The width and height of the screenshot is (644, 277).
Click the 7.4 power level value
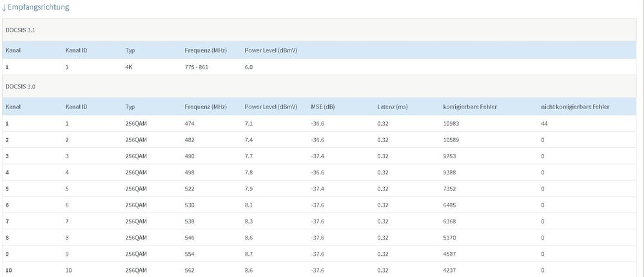click(248, 140)
